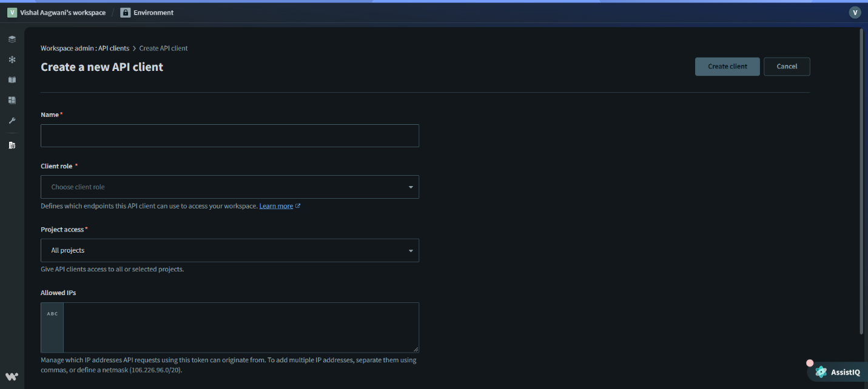Open the layers stack icon in sidebar
The width and height of the screenshot is (868, 389).
(12, 39)
